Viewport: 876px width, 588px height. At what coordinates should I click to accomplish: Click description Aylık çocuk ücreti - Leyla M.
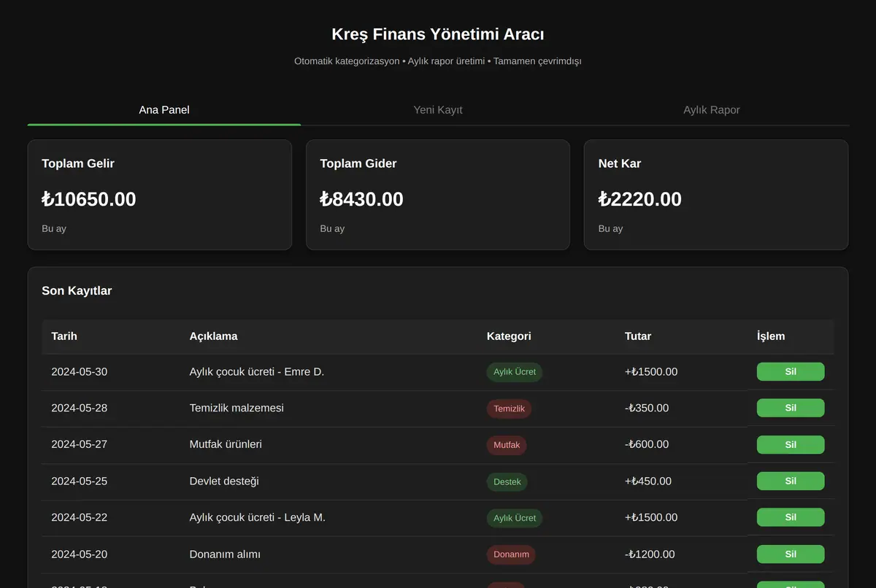click(x=258, y=517)
